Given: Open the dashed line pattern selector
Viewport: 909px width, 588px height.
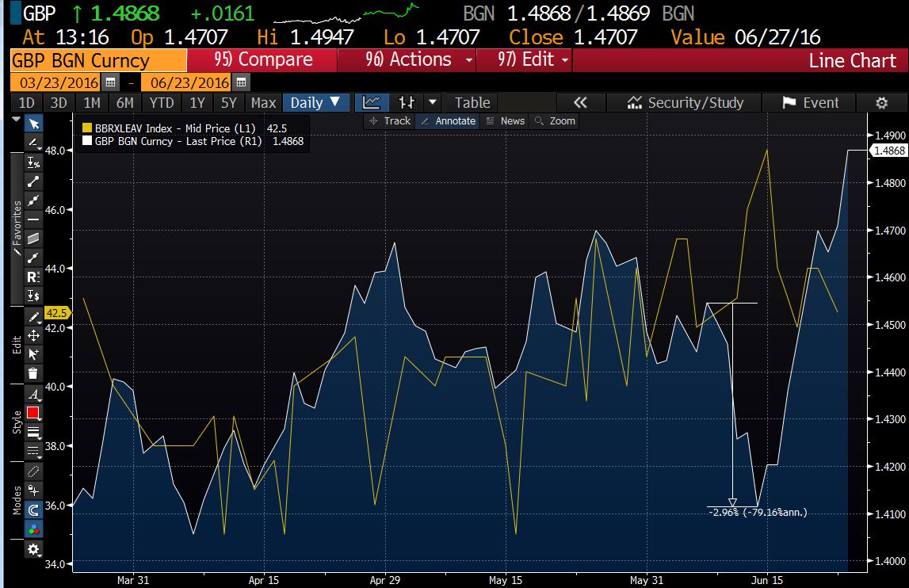Looking at the screenshot, I should 33,451.
